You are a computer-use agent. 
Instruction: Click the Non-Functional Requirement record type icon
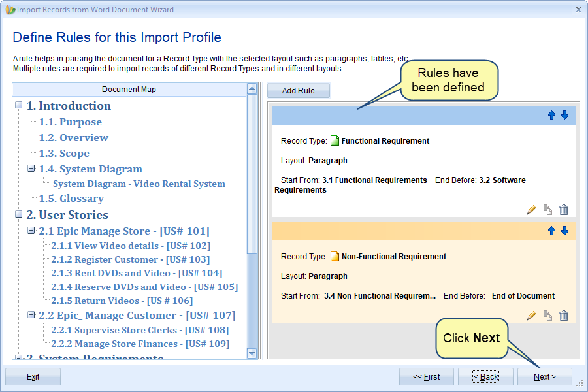click(335, 256)
